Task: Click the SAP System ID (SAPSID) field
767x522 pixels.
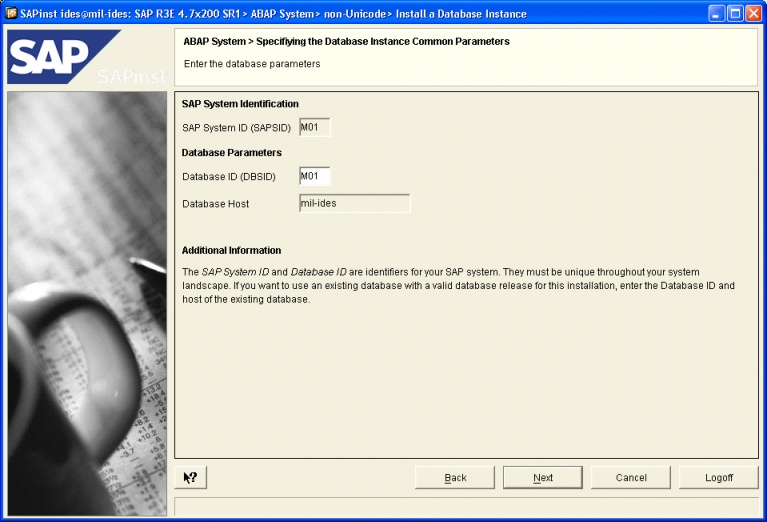Action: pos(314,128)
